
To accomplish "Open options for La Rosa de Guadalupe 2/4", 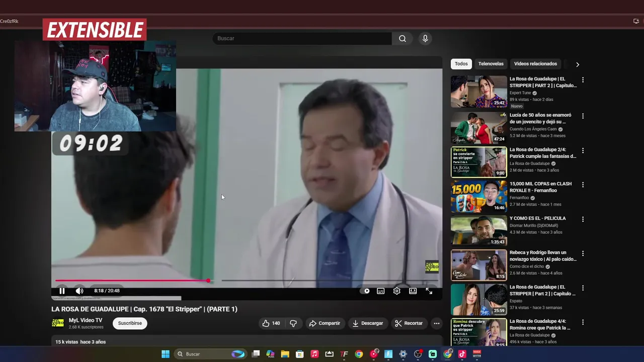I will point(583,150).
